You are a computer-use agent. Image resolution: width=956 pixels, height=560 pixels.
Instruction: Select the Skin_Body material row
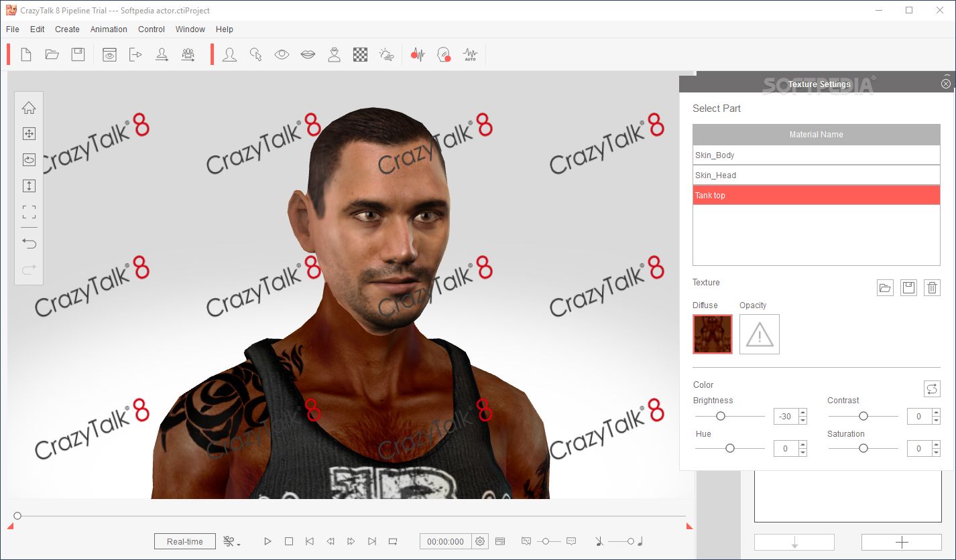pos(817,155)
